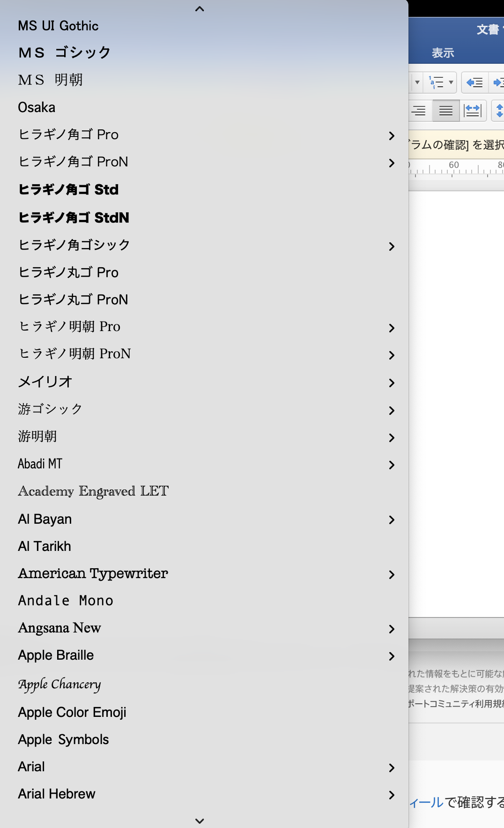Choose Academy Engraved LET font
504x828 pixels.
pos(204,491)
